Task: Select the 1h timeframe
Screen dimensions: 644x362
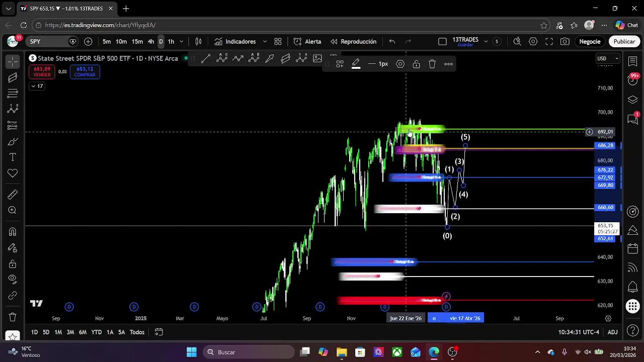Action: [x=171, y=42]
